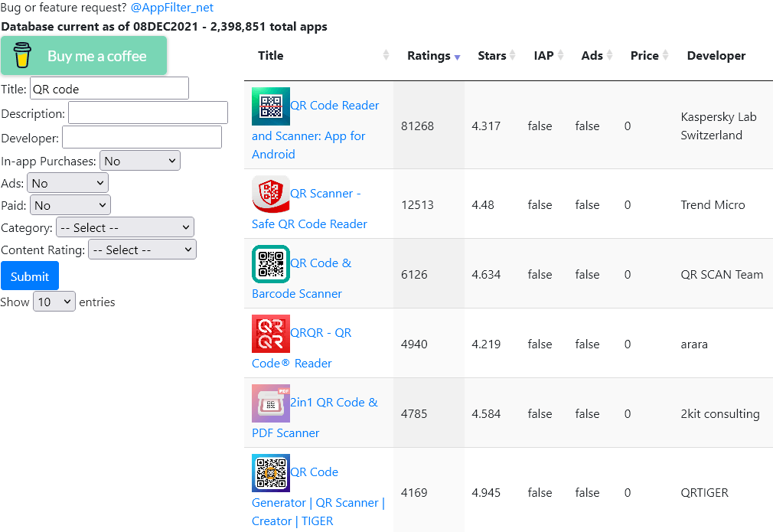
Task: Click the 2in1 QR Code PDF Scanner icon
Action: (270, 403)
